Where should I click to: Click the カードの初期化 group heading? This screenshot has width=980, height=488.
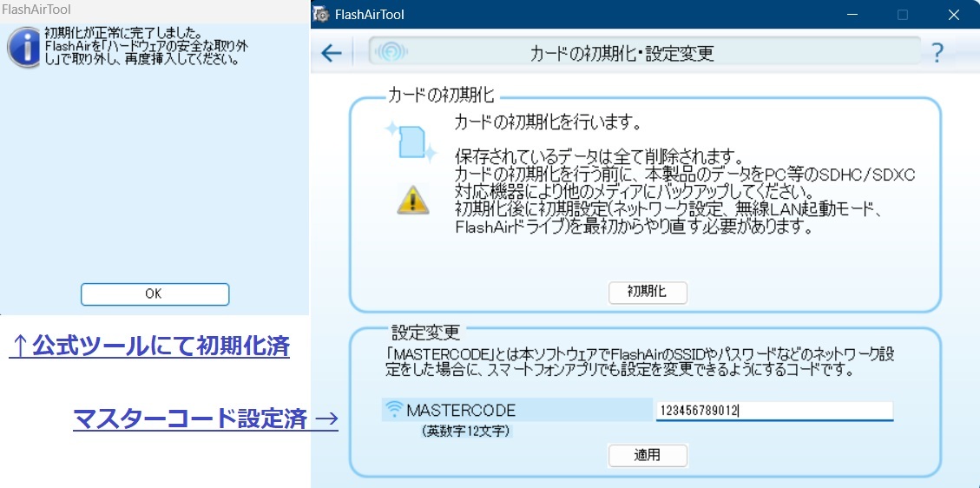441,95
